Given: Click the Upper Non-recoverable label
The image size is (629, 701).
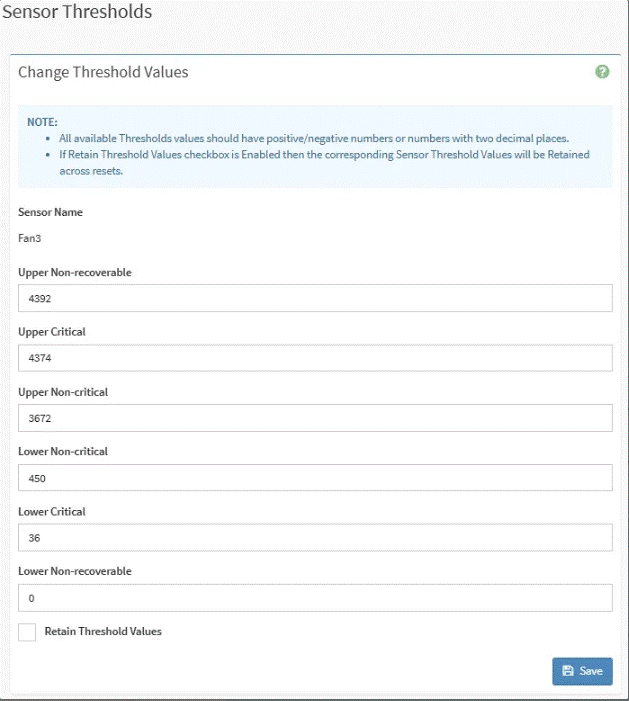Looking at the screenshot, I should 75,272.
